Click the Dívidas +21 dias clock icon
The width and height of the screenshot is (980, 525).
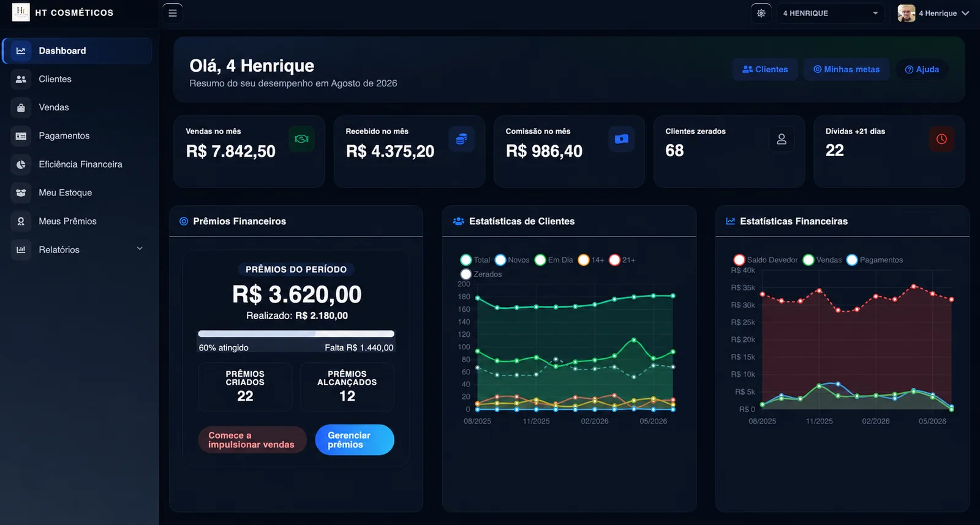[x=941, y=139]
